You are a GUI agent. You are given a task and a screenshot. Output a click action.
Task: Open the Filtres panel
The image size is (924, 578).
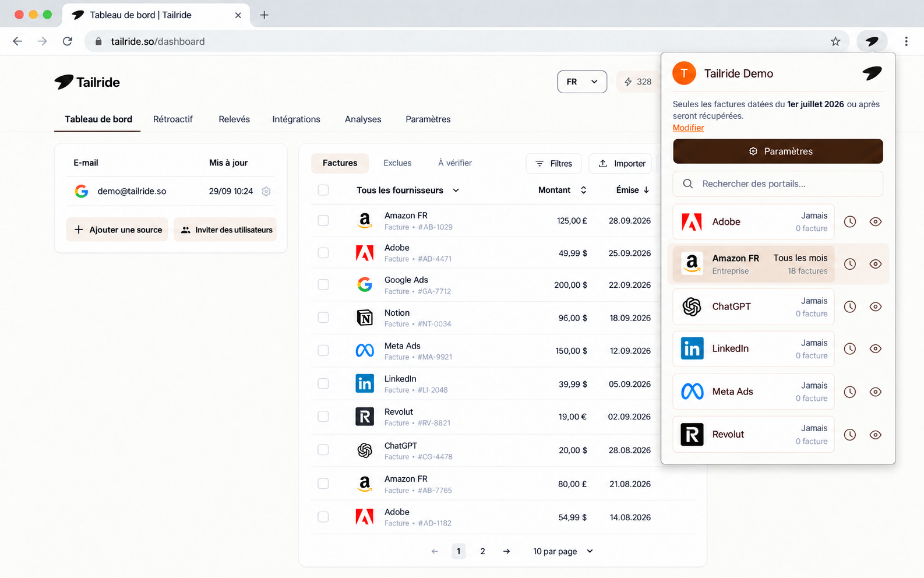point(553,164)
